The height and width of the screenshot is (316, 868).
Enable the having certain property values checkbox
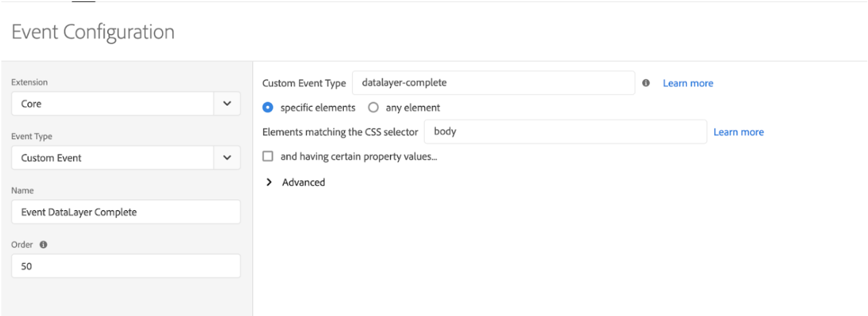pyautogui.click(x=268, y=157)
